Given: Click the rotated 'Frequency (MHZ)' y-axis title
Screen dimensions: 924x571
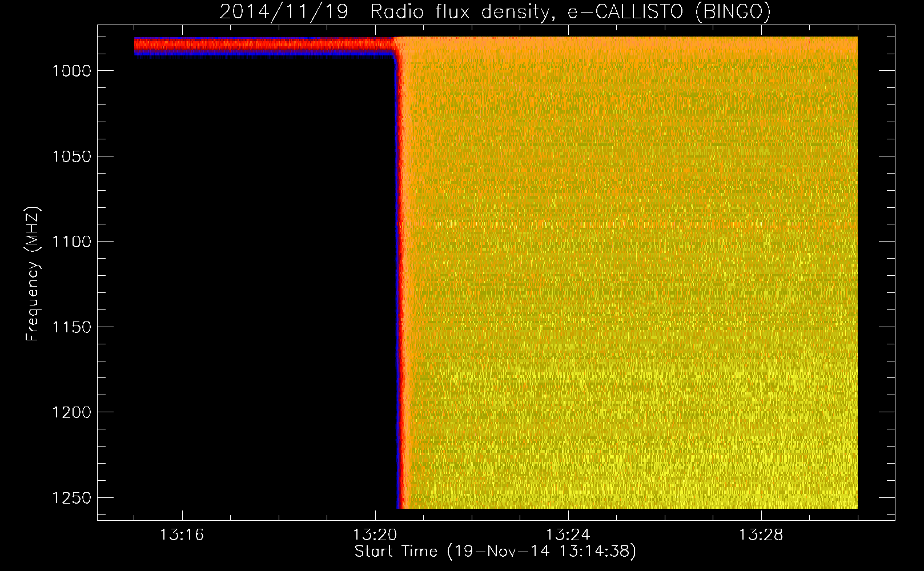Looking at the screenshot, I should pyautogui.click(x=33, y=274).
